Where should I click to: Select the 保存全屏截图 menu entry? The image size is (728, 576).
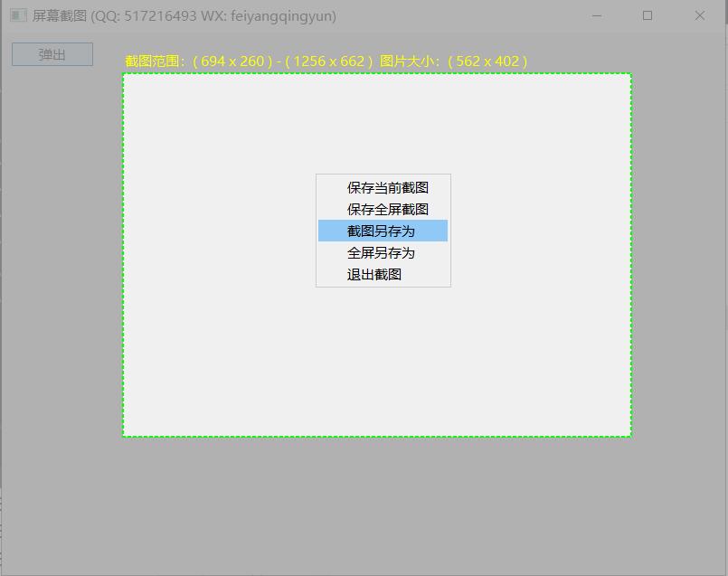coord(387,210)
